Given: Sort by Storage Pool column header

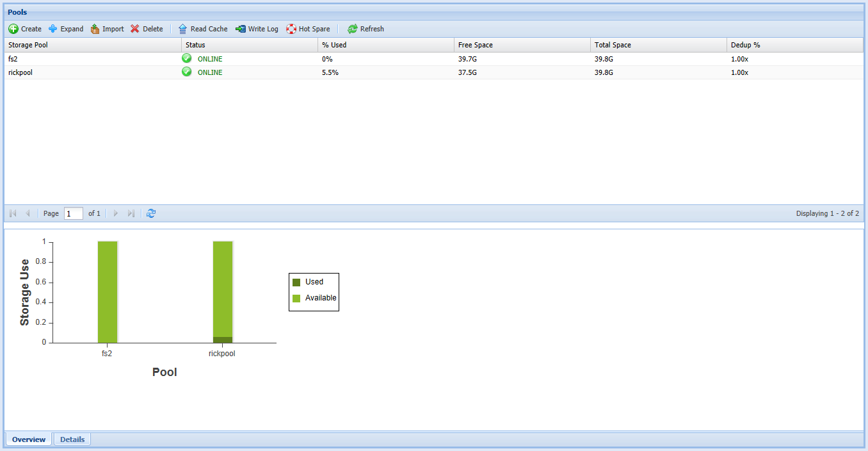Looking at the screenshot, I should coord(93,45).
